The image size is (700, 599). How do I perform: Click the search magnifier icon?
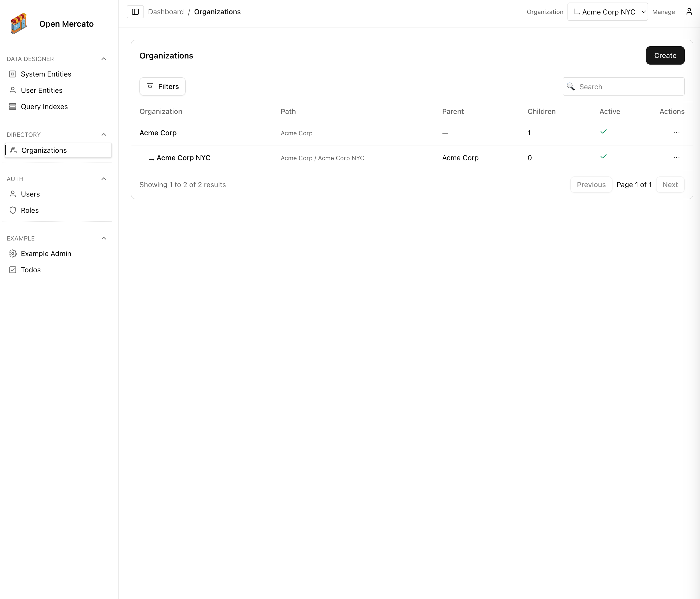[571, 87]
